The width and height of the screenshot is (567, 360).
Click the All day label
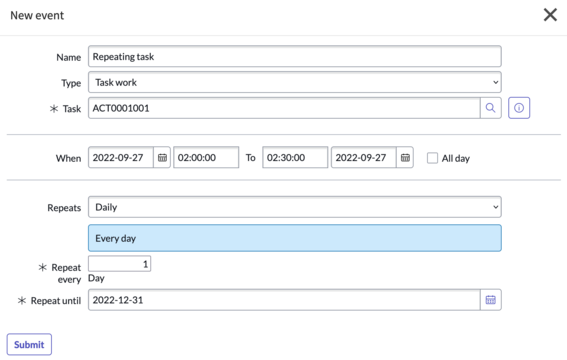(456, 158)
